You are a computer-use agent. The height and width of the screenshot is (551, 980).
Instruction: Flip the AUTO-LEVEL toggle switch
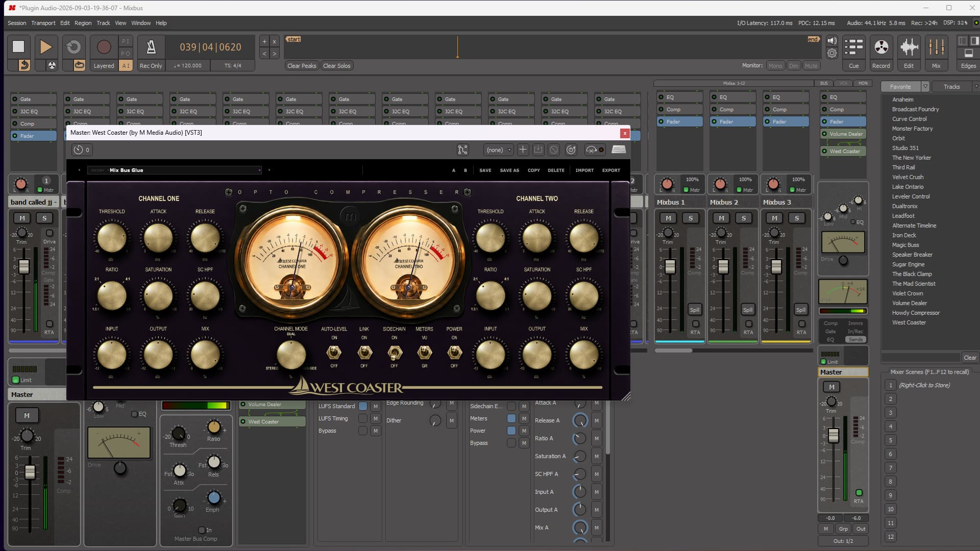(x=334, y=352)
